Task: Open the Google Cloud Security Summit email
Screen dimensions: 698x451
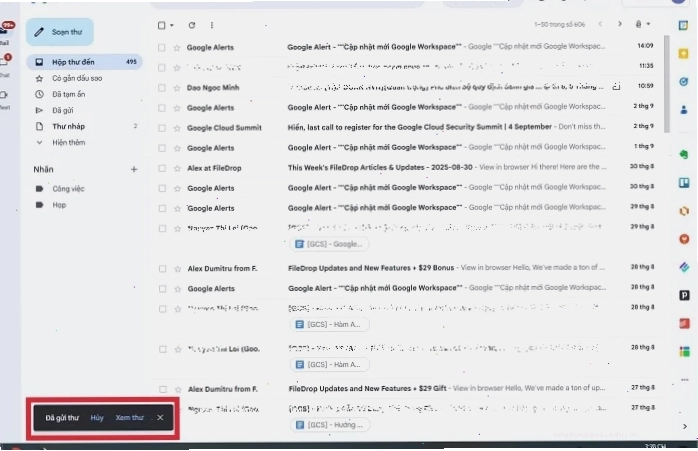Action: coord(406,127)
